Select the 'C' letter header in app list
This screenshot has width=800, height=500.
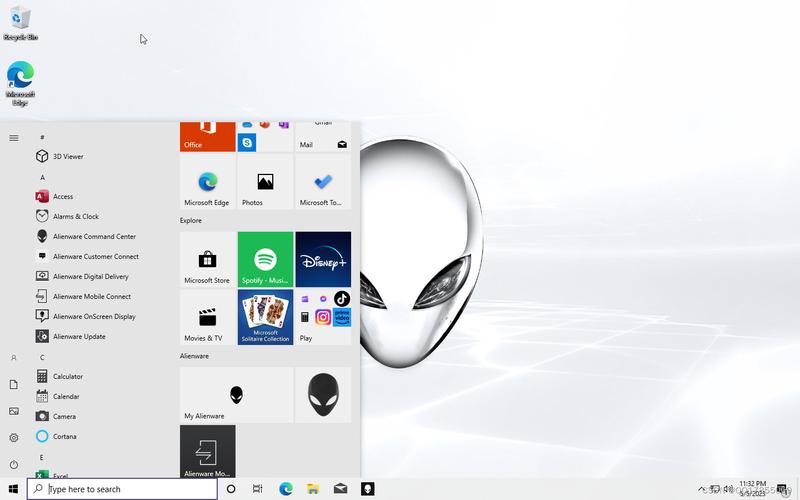click(x=42, y=357)
